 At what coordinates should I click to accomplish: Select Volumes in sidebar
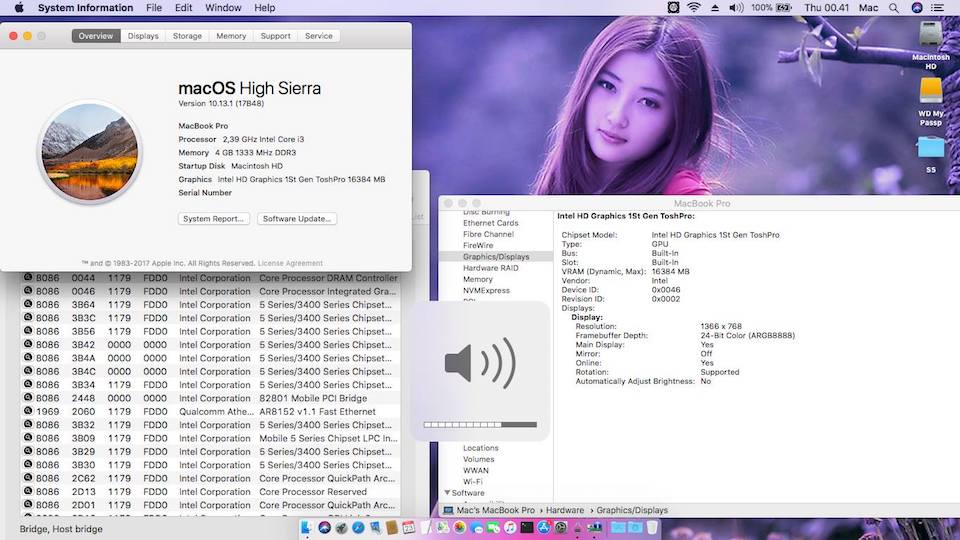click(478, 459)
